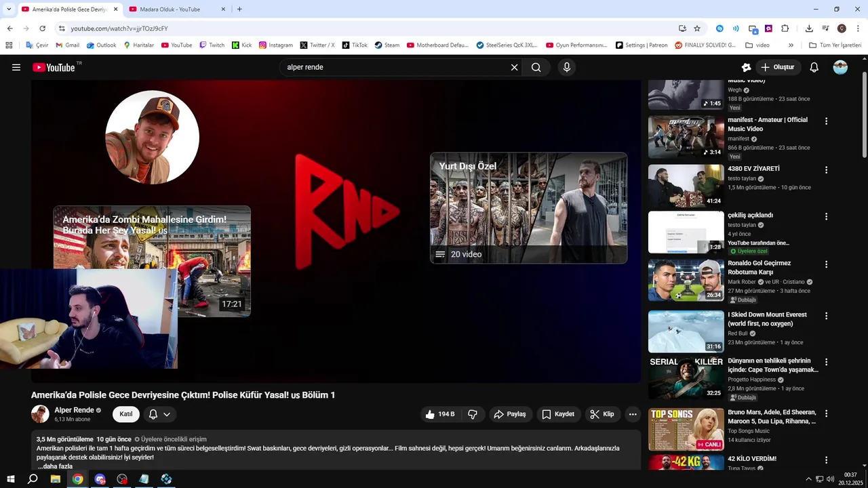
Task: Open File Explorer from taskbar
Action: pyautogui.click(x=56, y=479)
